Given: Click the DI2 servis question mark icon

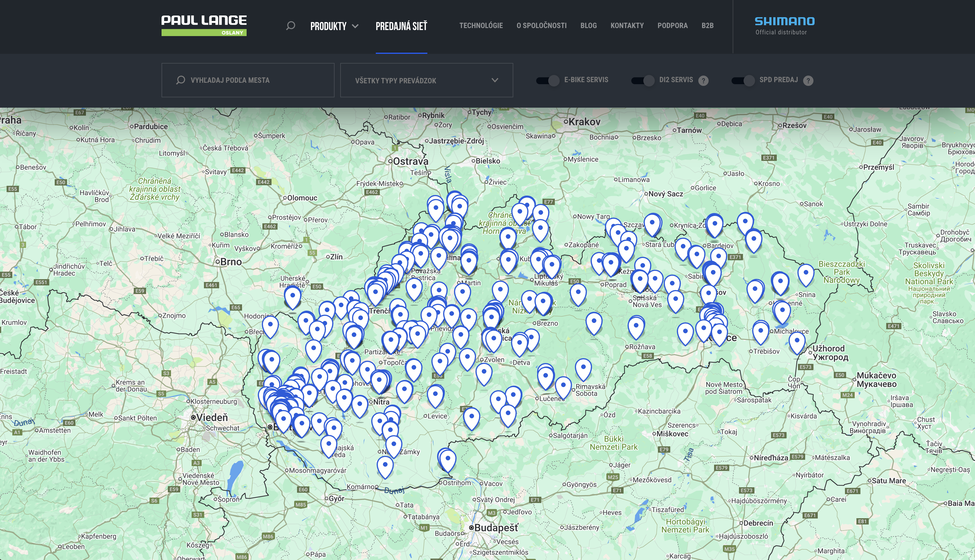Looking at the screenshot, I should coord(703,80).
